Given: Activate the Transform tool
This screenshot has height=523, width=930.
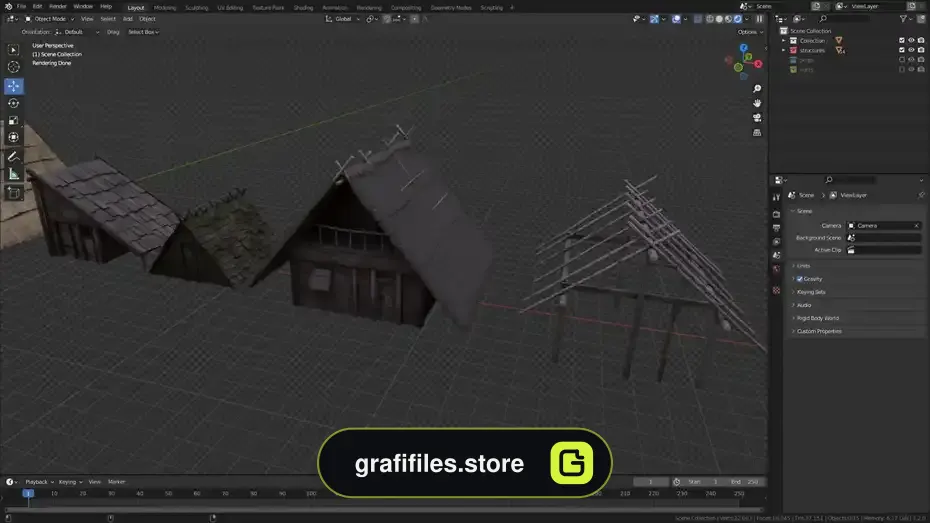Looking at the screenshot, I should point(13,138).
